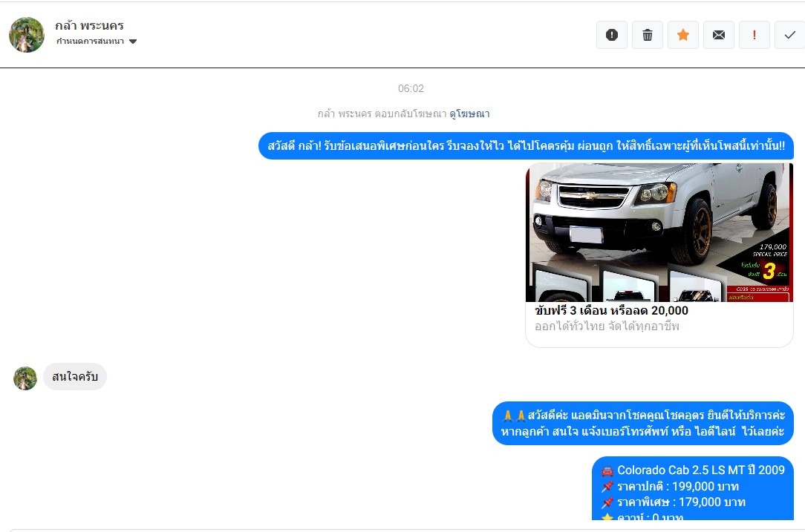Open the Chevrolet pickup ad image

(x=659, y=232)
